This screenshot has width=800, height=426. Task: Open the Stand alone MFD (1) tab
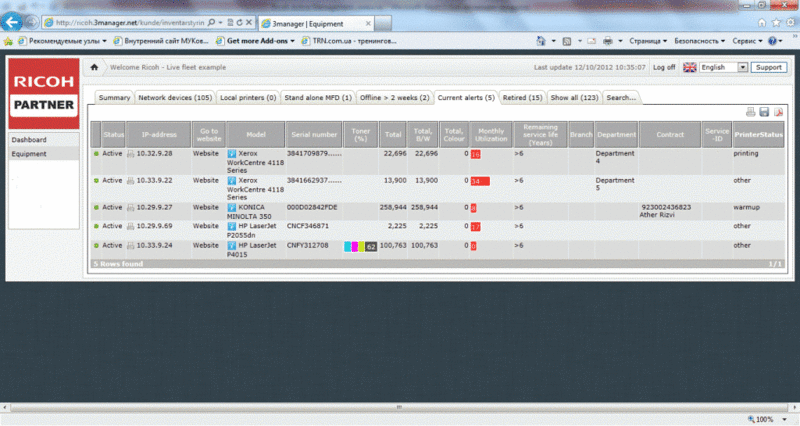[x=318, y=97]
